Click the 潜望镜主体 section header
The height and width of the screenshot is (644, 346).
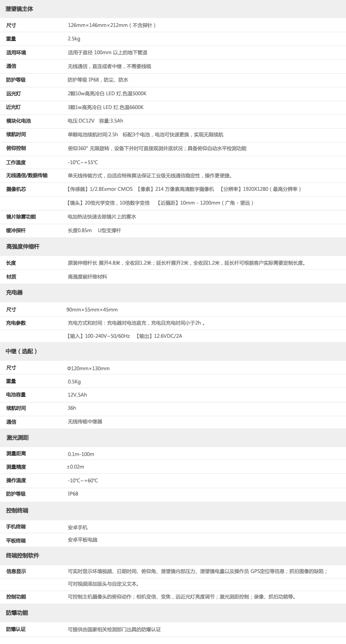[19, 9]
